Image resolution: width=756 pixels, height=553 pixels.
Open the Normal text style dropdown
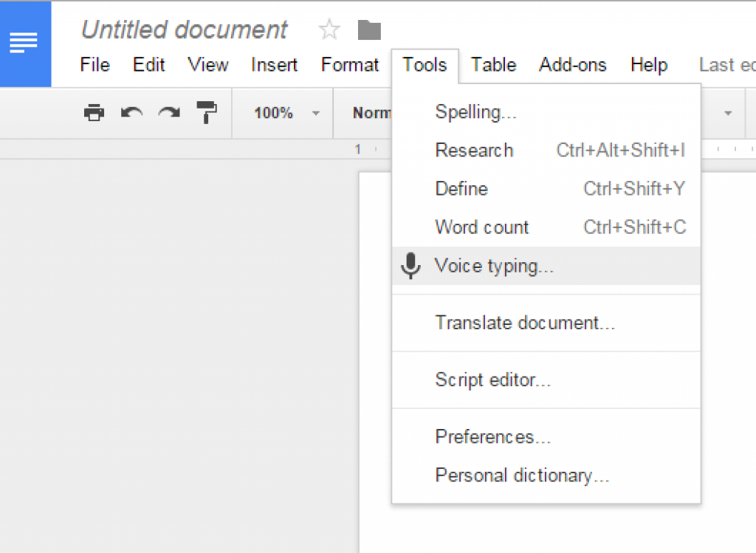tap(372, 113)
